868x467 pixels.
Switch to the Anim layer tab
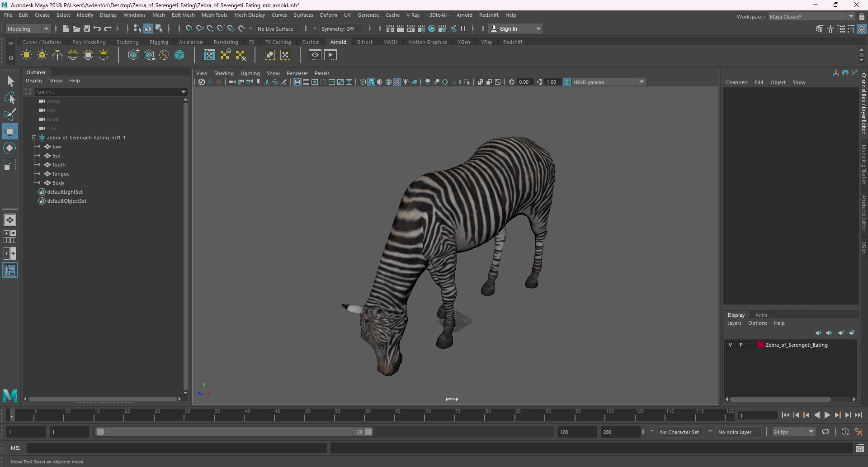(x=761, y=315)
